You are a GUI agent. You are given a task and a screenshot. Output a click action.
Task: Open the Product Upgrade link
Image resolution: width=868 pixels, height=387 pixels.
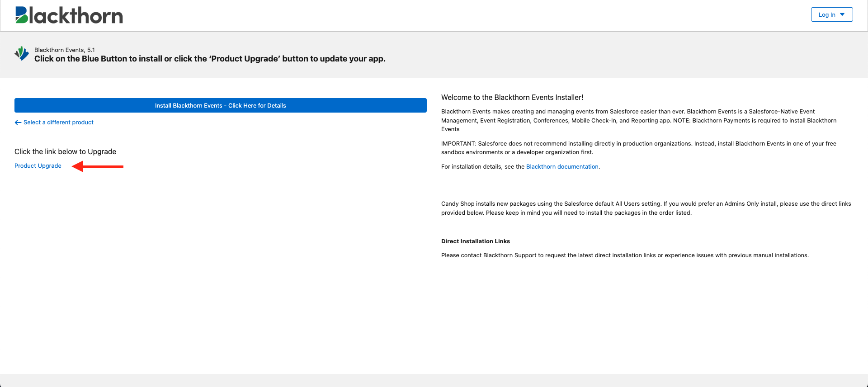tap(38, 166)
